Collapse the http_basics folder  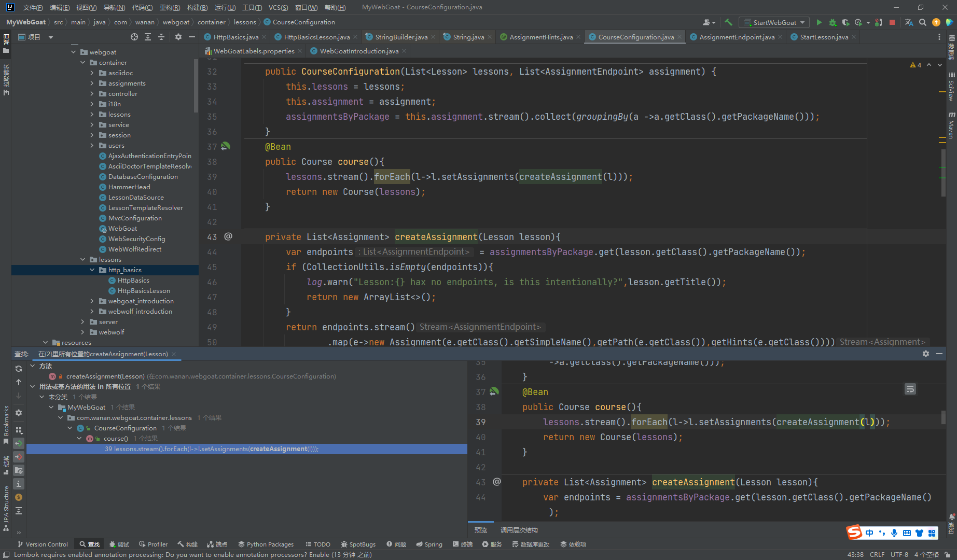pos(92,270)
